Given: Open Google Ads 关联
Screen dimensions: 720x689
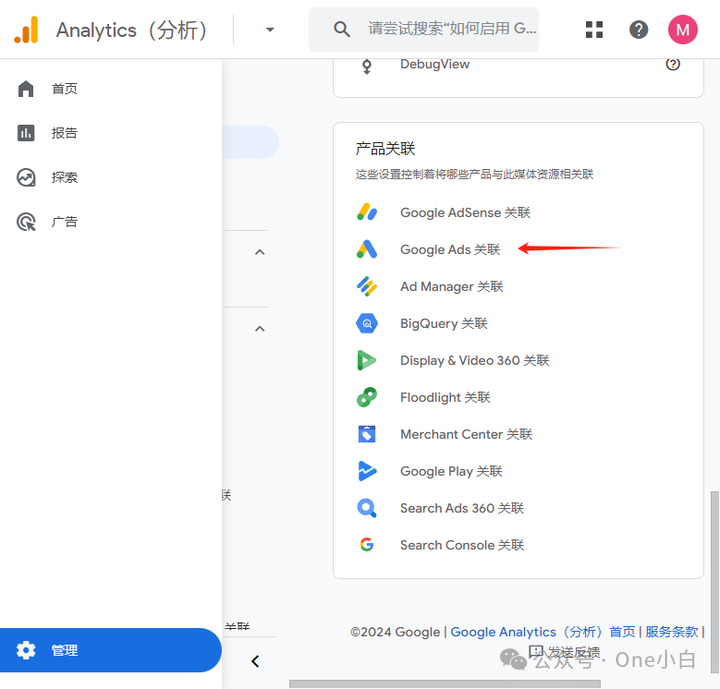Looking at the screenshot, I should tap(450, 249).
